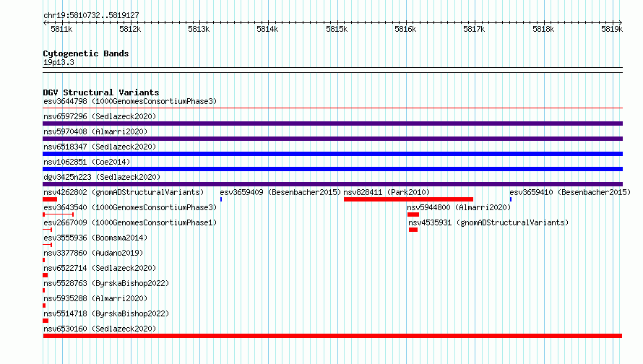Select the nsv4535931 red variant block
643x364 pixels.
(413, 230)
